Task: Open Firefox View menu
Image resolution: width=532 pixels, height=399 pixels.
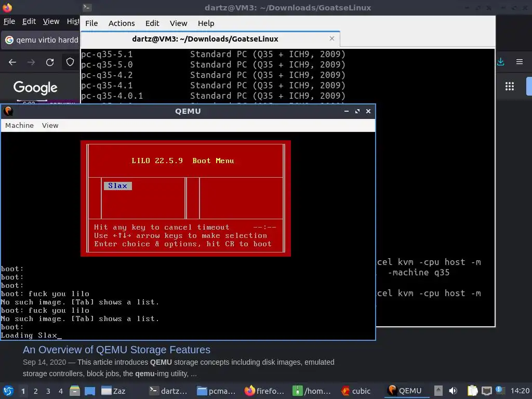Action: (x=51, y=21)
